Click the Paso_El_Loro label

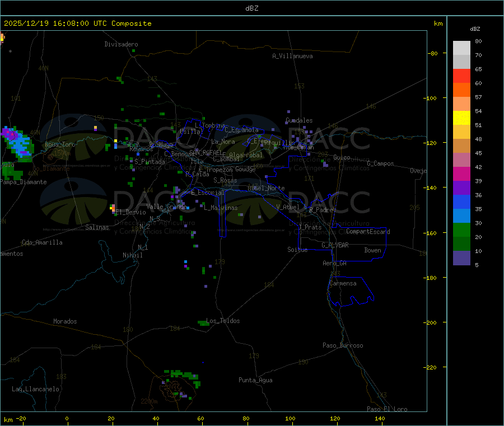click(387, 409)
